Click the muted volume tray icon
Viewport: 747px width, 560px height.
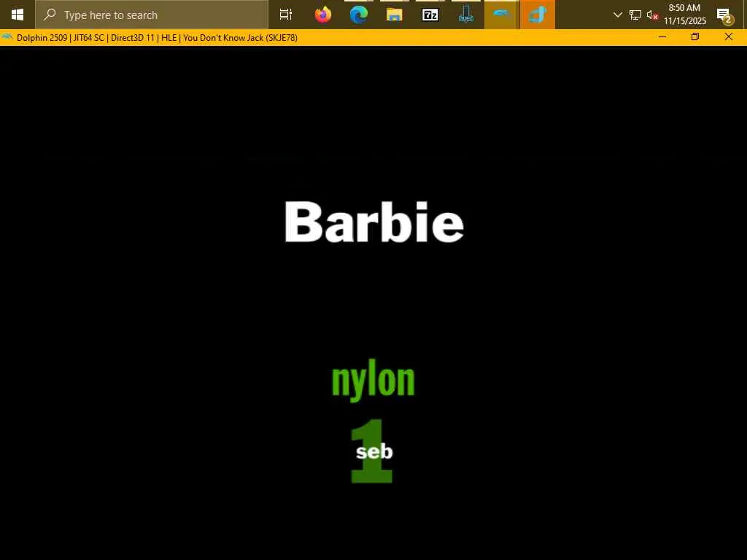coord(652,15)
